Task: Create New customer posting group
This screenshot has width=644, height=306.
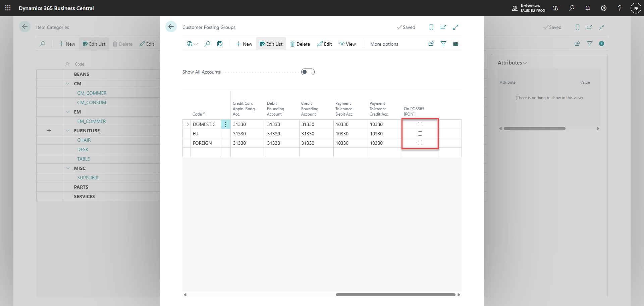Action: 244,44
